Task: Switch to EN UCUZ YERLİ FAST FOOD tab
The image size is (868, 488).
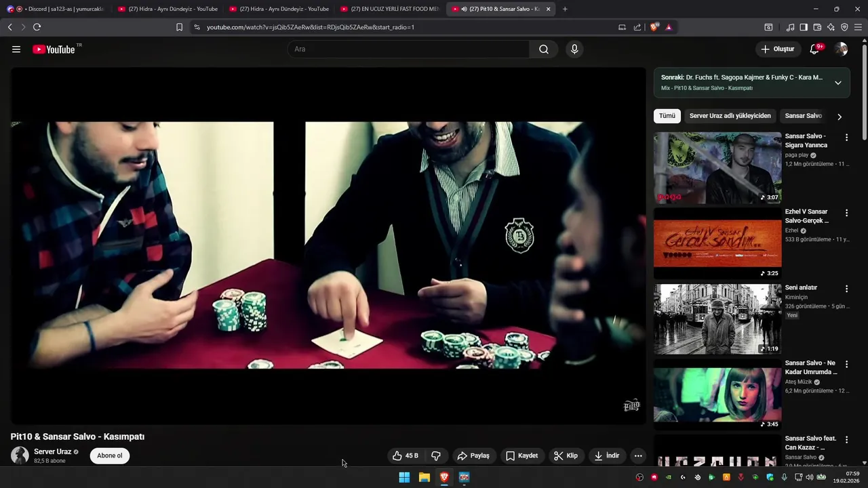Action: tap(389, 9)
